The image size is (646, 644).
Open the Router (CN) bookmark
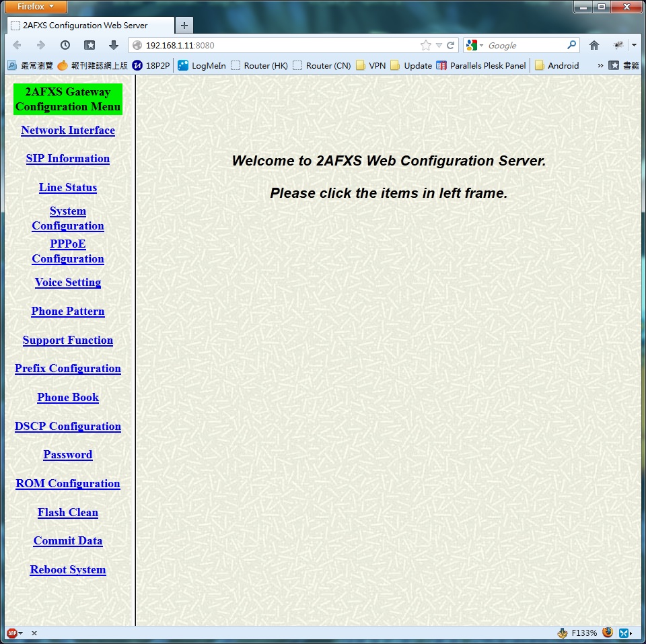coord(322,65)
